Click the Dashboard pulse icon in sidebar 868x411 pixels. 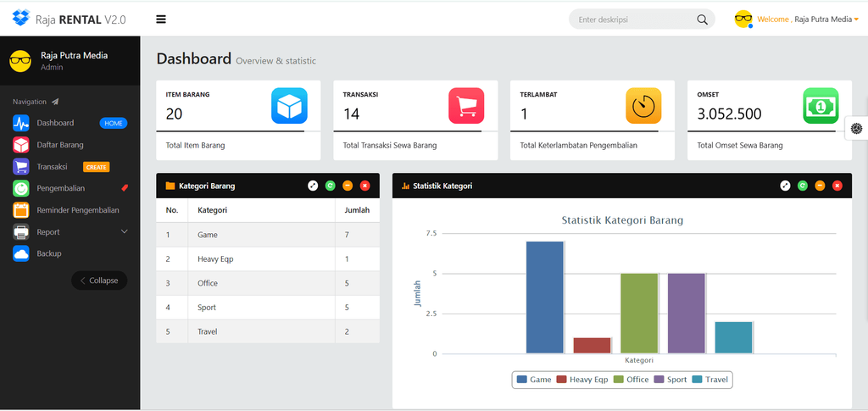tap(21, 123)
